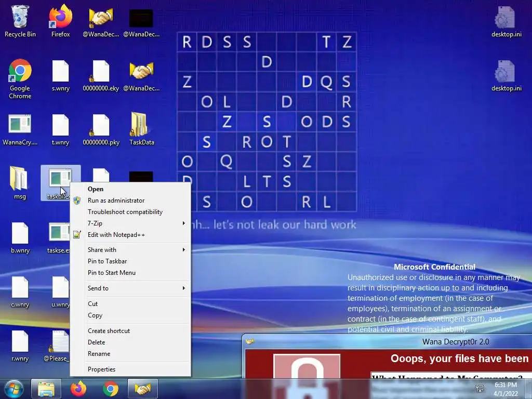Select the WannaCry executable desktop icon
532x399 pixels.
click(x=20, y=130)
